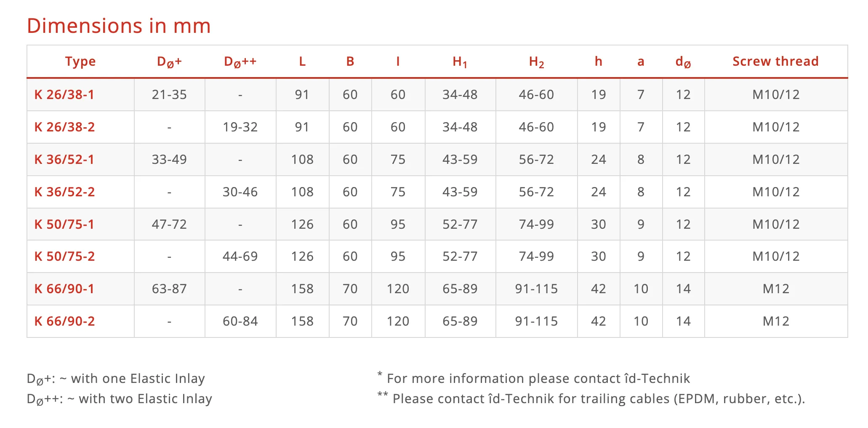Click the K 36/52-1 type name
Viewport: 868px width, 428px height.
tap(64, 159)
